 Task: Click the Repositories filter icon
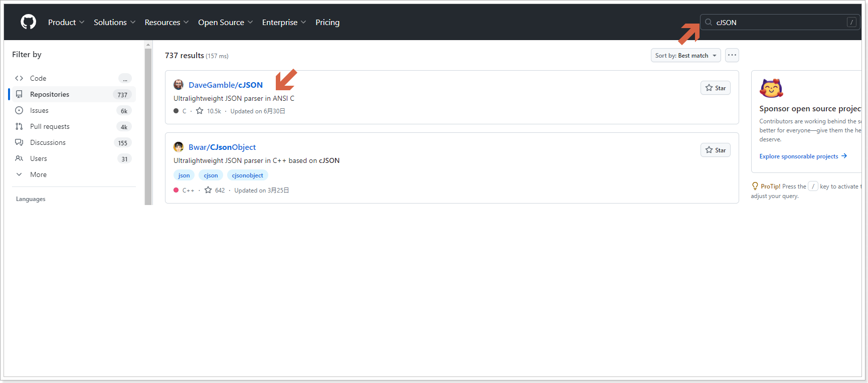(x=19, y=94)
